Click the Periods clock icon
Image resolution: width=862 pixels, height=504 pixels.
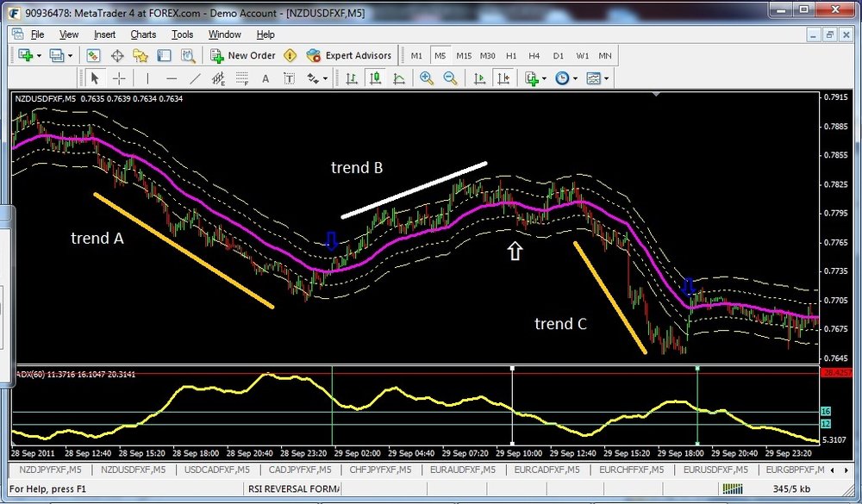coord(562,78)
